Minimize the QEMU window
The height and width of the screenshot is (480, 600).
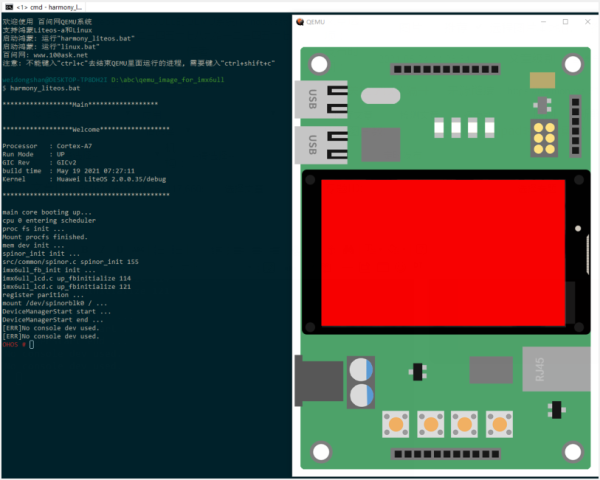pyautogui.click(x=543, y=22)
